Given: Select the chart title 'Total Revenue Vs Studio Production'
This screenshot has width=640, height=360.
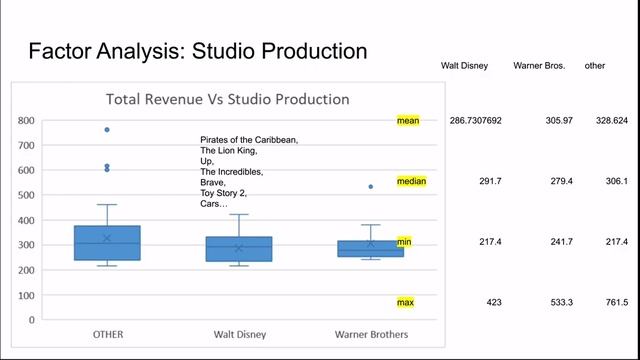Looking at the screenshot, I should coord(228,99).
